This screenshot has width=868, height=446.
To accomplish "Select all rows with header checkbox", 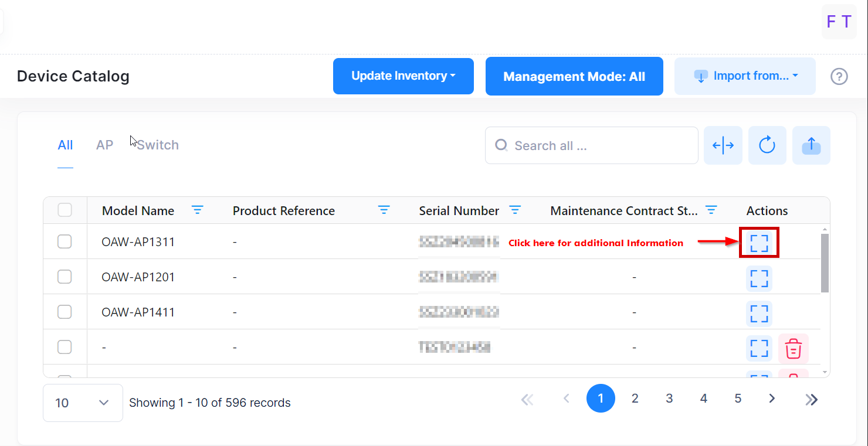I will 65,210.
